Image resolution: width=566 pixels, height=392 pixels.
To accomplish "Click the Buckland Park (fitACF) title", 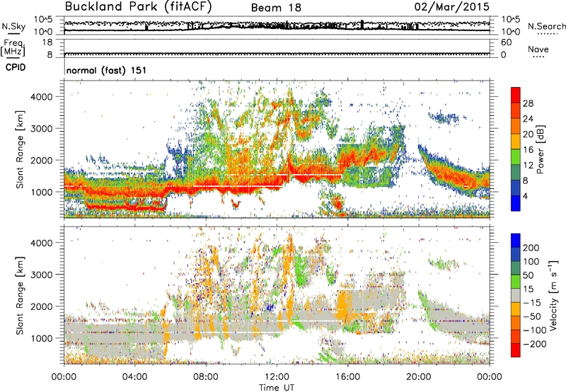I will [x=138, y=7].
